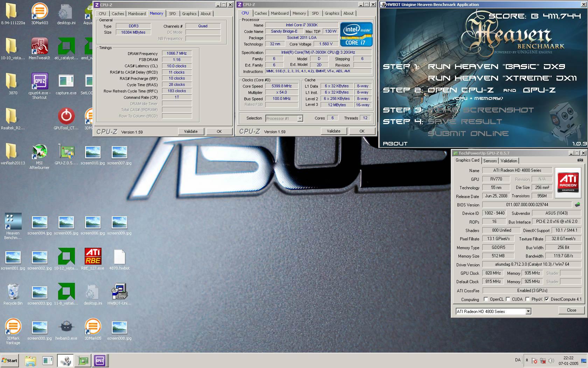The image size is (588, 368).
Task: Open the MemTweakIt desktop icon
Action: click(x=40, y=48)
